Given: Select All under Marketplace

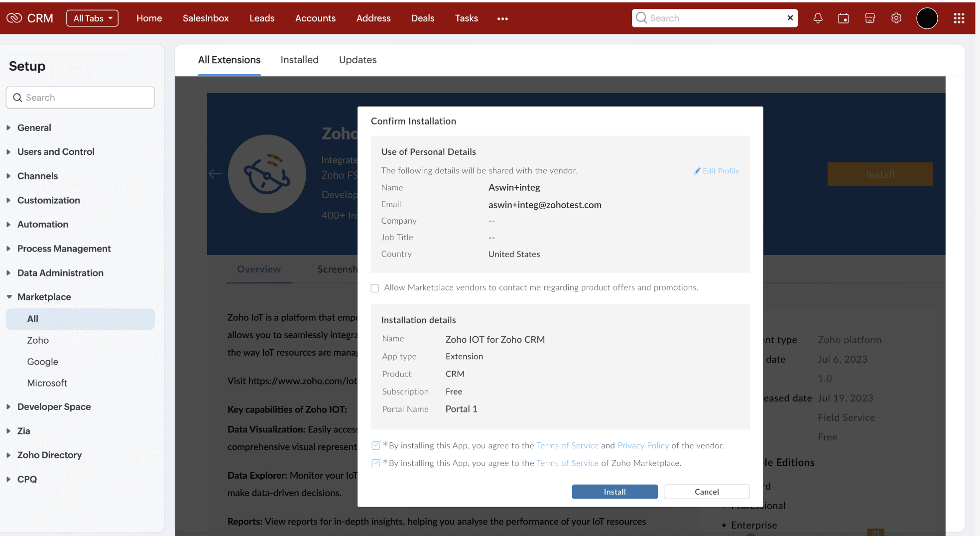Looking at the screenshot, I should click(x=80, y=319).
